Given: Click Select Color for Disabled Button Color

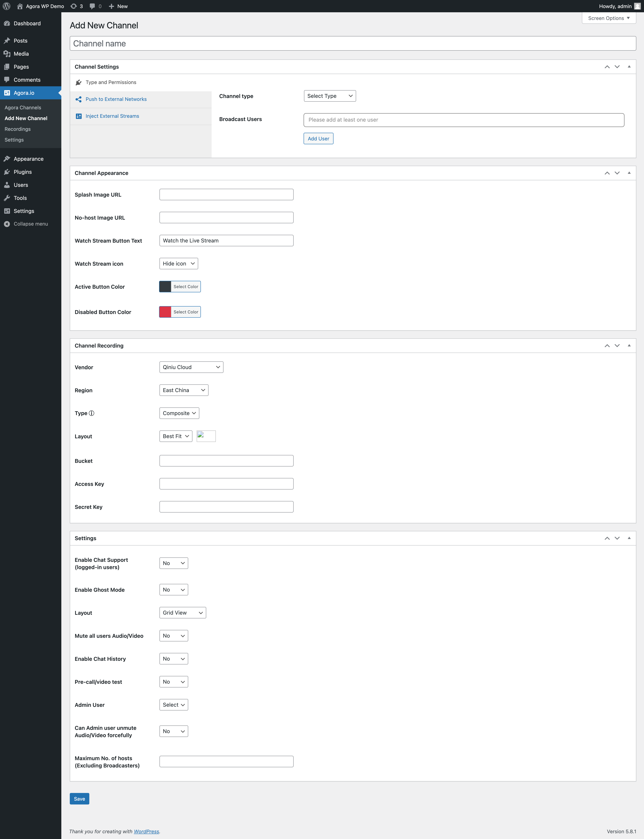Looking at the screenshot, I should click(x=186, y=312).
